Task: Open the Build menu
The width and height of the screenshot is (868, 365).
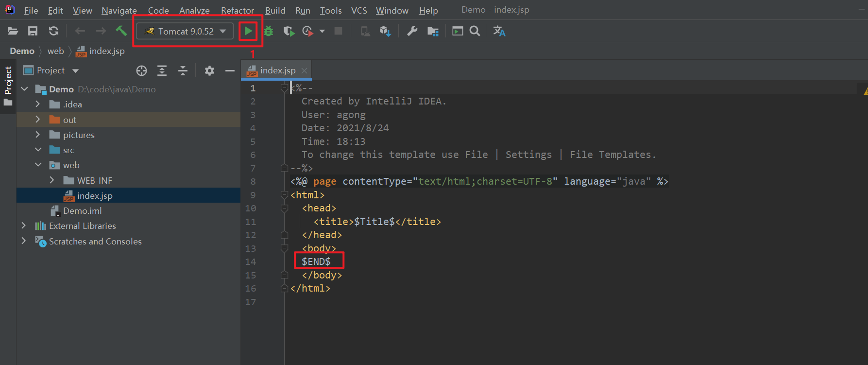Action: [275, 10]
